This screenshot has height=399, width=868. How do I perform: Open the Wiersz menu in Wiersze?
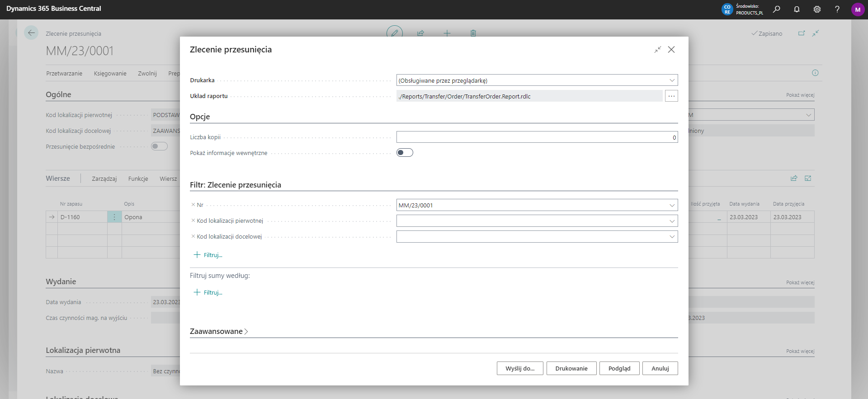pyautogui.click(x=168, y=178)
